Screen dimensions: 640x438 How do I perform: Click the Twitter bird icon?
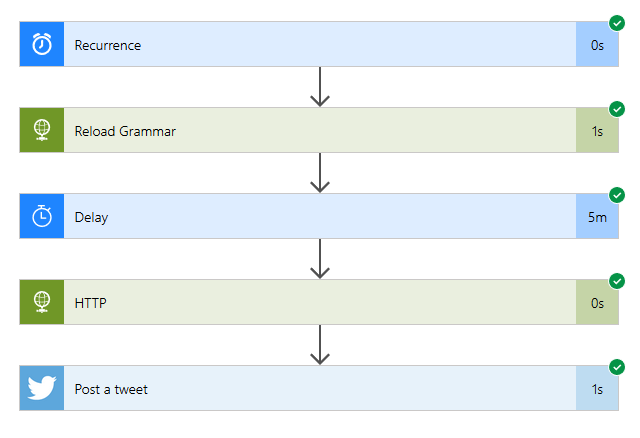[42, 388]
